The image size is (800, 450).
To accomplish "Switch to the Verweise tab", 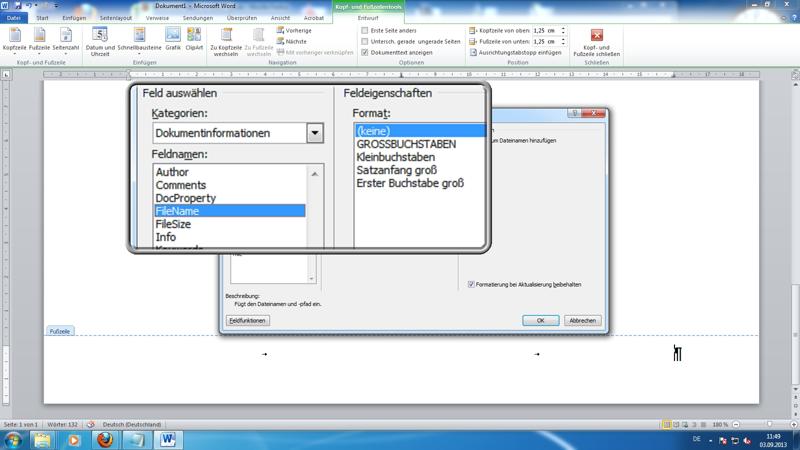I will (157, 18).
